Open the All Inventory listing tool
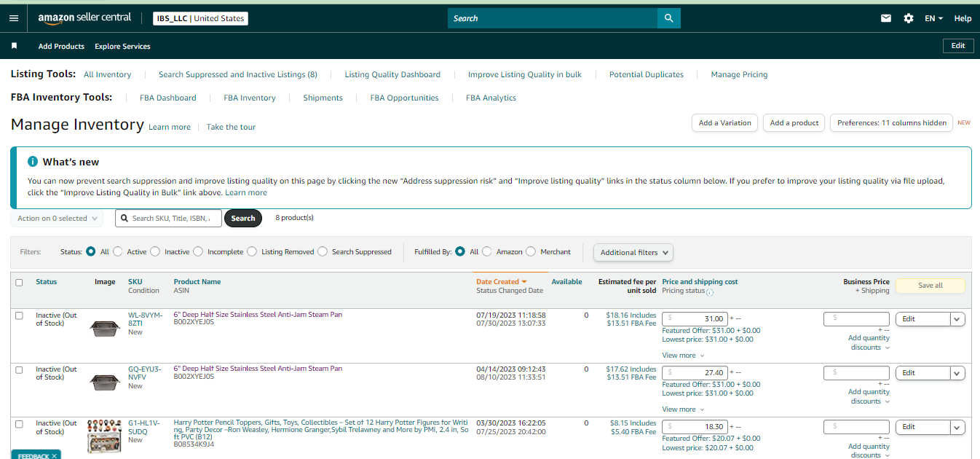Viewport: 980px width, 459px height. (x=107, y=74)
